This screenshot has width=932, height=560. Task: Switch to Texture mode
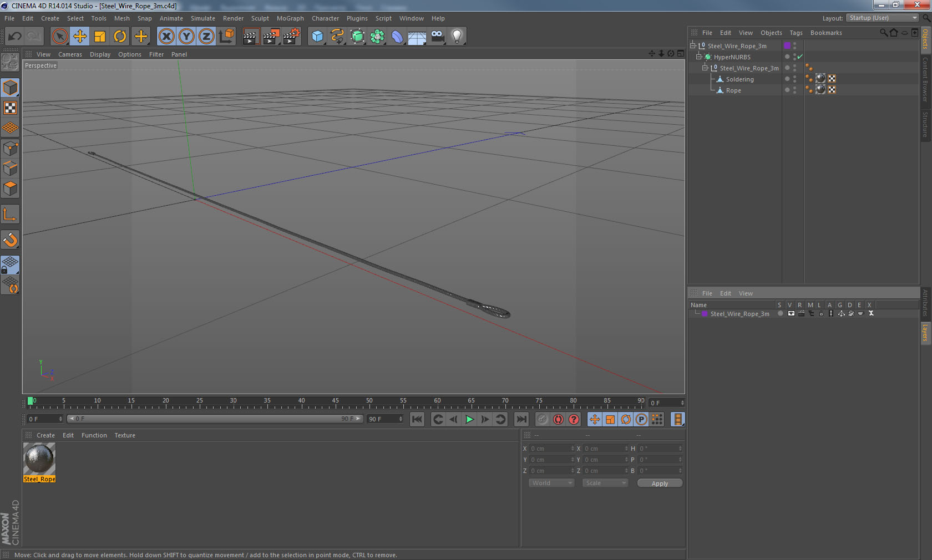point(10,108)
